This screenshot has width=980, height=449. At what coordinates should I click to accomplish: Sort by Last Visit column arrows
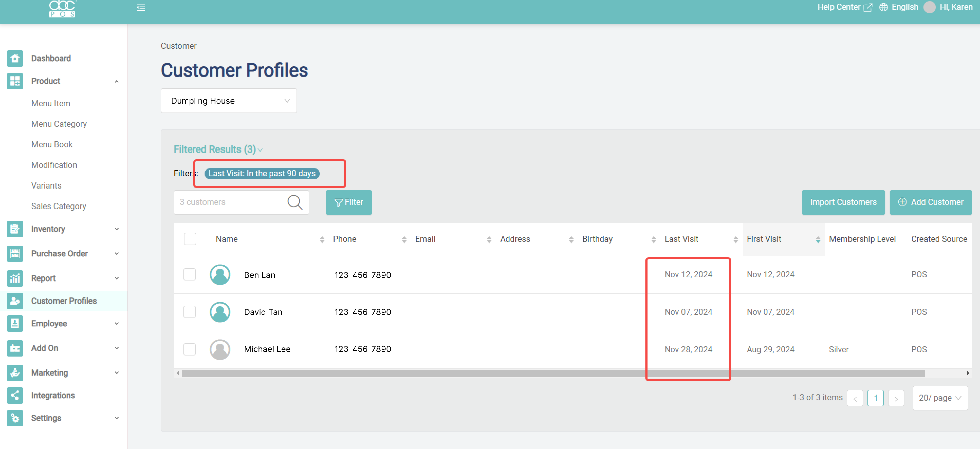(736, 240)
